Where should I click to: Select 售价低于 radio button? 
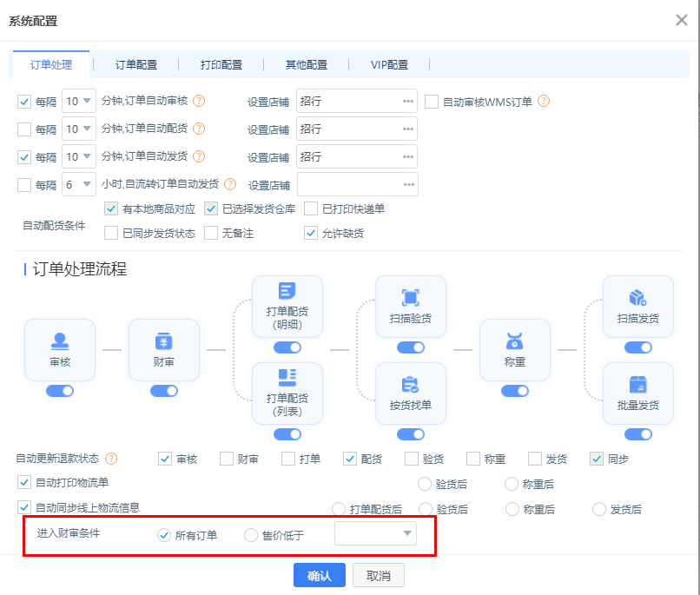pyautogui.click(x=251, y=535)
